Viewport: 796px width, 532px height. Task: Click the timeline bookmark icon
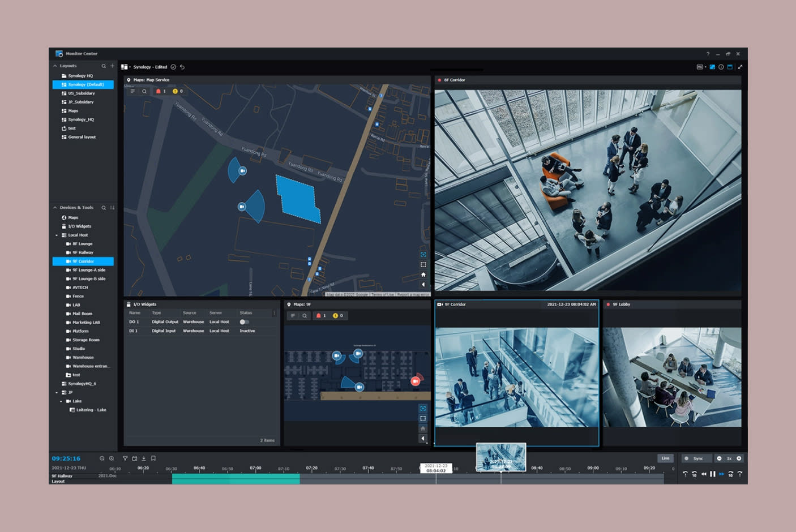click(153, 458)
